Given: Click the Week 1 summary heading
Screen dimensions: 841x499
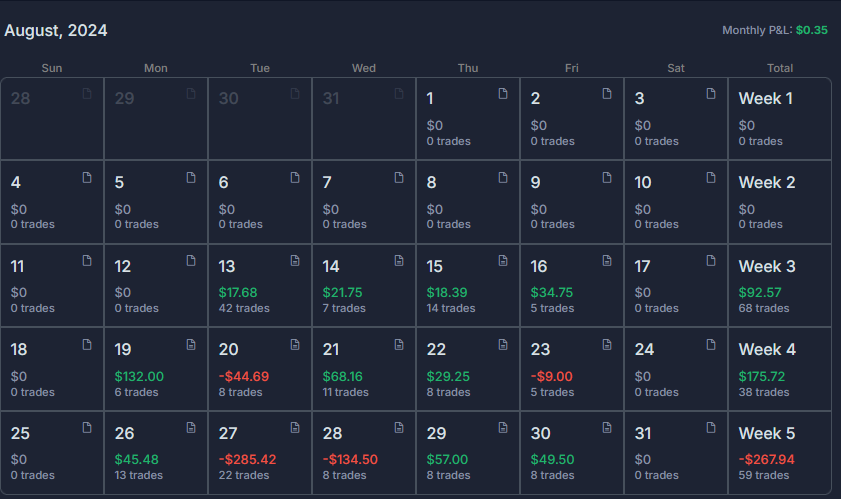Looking at the screenshot, I should coord(765,99).
